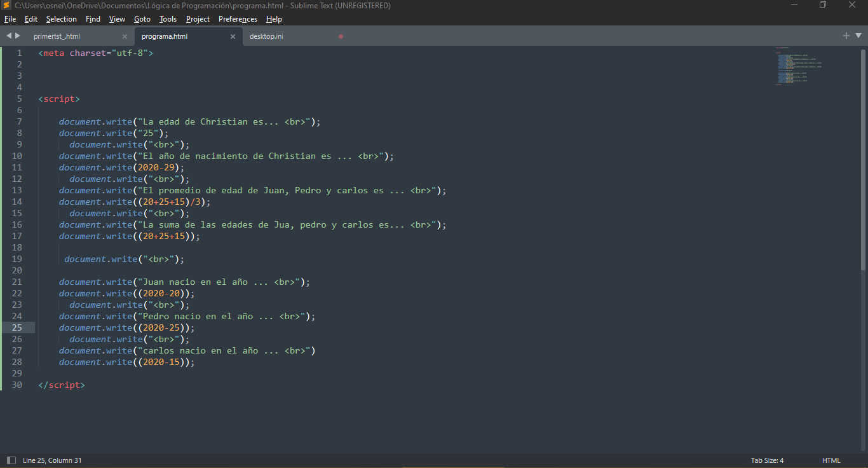Click line number 5 in gutter
Image resolution: width=868 pixels, height=468 pixels.
click(x=20, y=99)
